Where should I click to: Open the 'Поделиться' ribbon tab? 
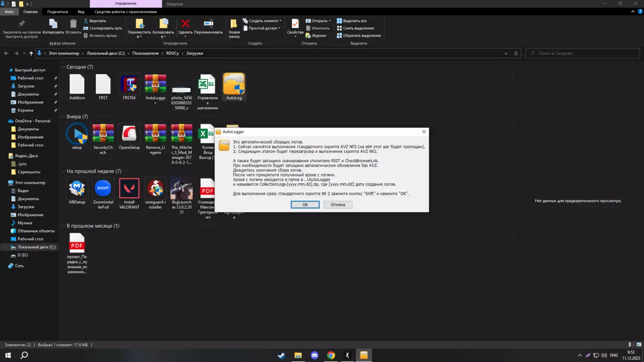[57, 12]
